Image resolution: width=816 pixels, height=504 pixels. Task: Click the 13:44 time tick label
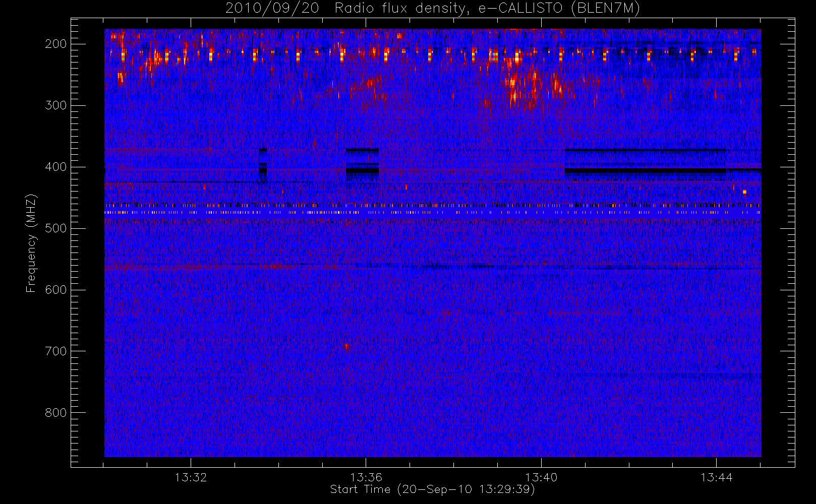716,477
